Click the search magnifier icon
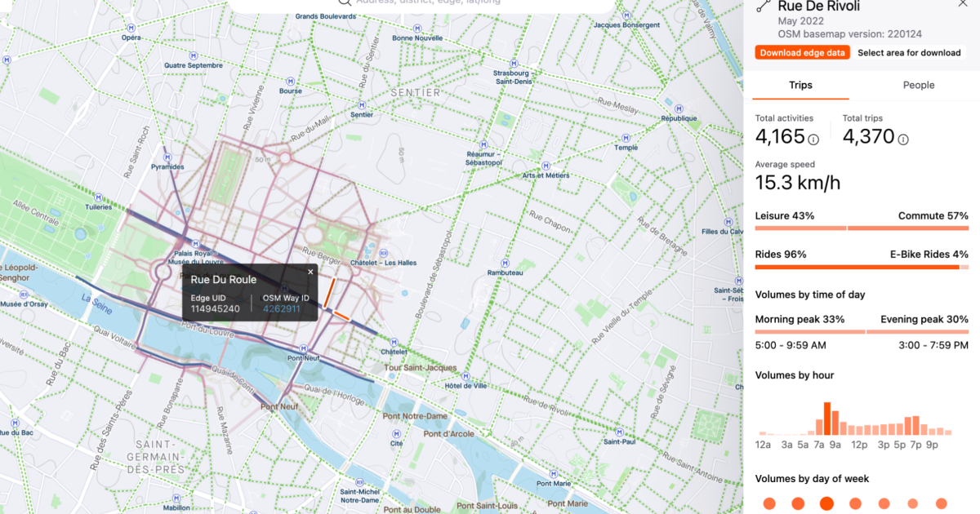Image resolution: width=980 pixels, height=514 pixels. coord(345,5)
